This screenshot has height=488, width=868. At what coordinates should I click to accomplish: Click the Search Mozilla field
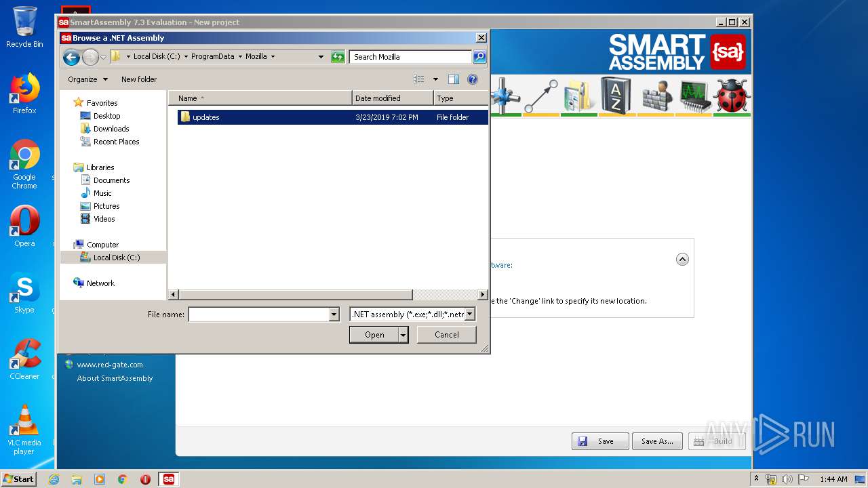click(x=411, y=57)
